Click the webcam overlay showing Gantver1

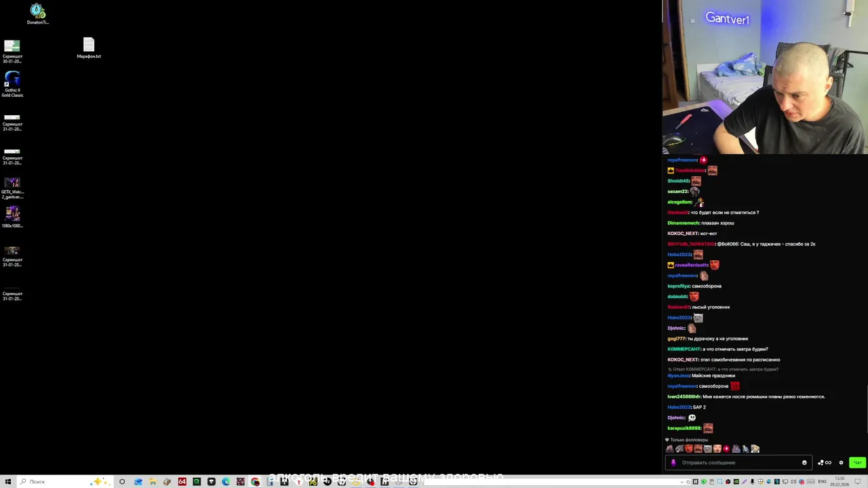pos(765,77)
